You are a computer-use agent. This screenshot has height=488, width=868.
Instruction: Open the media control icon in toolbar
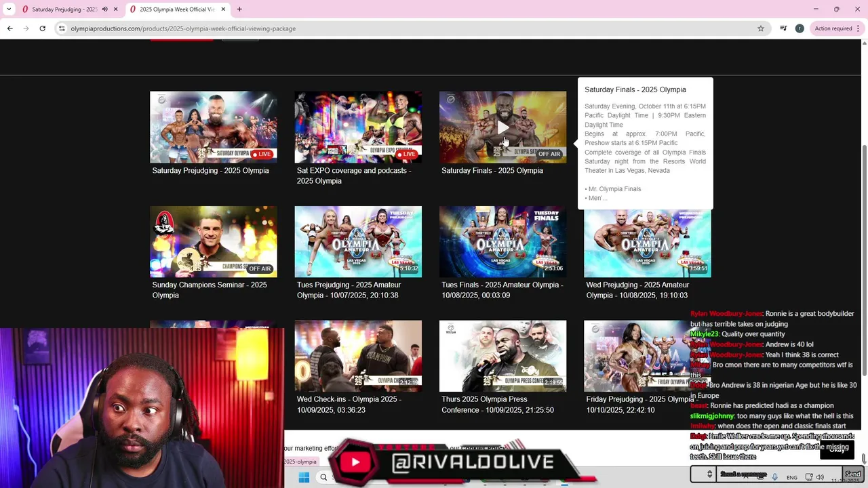point(783,28)
